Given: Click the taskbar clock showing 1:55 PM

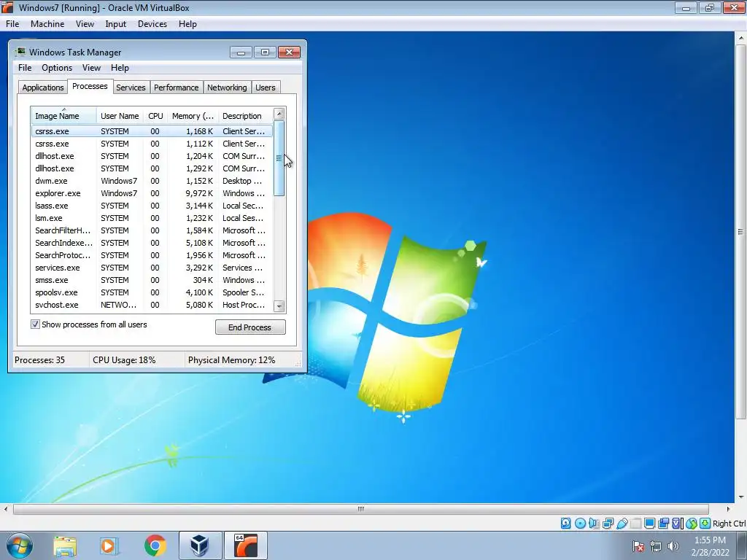Looking at the screenshot, I should [710, 540].
